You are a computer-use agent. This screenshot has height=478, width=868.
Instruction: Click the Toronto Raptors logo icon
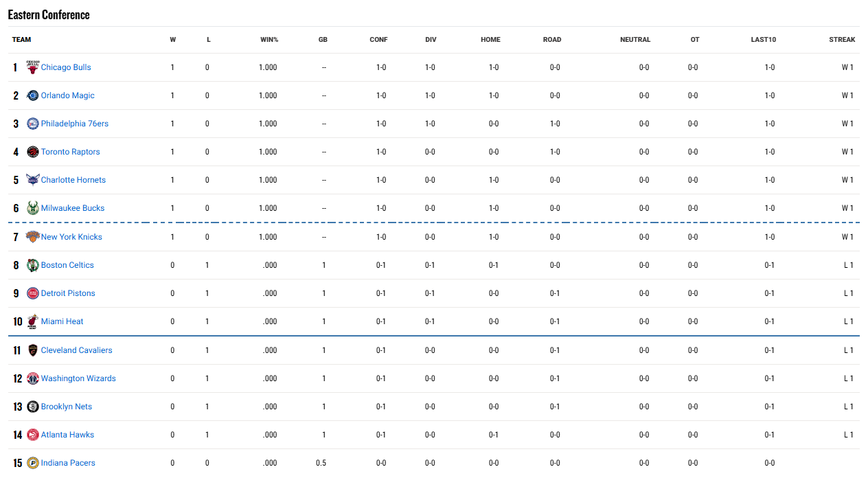pos(32,152)
